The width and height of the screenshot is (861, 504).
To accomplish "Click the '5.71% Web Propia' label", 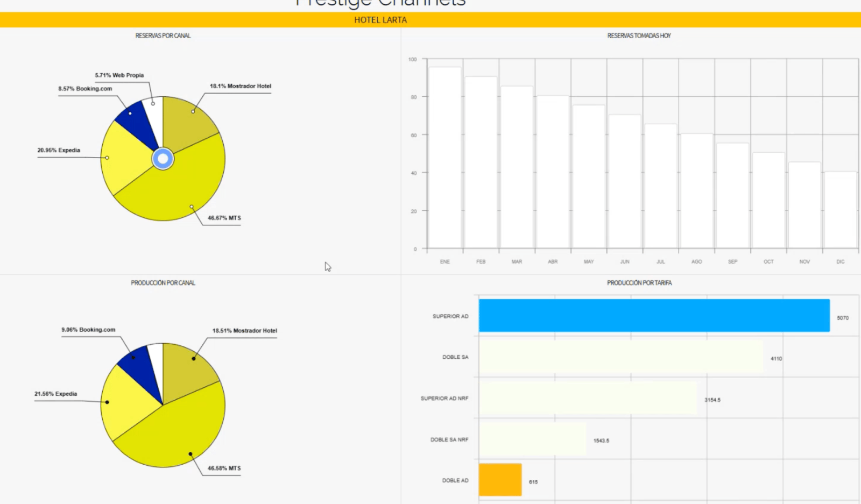I will tap(119, 75).
